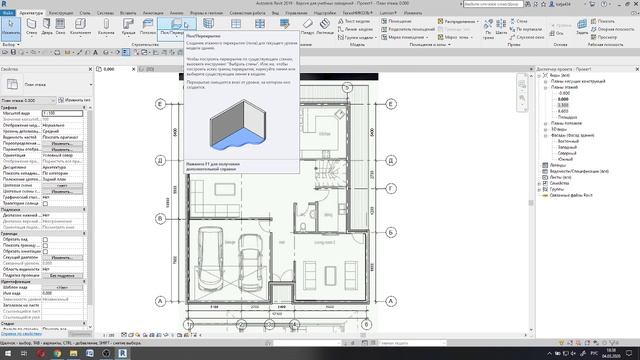Expand the Ceiling Plans (Планы потолков) tree node
The width and height of the screenshot is (640, 360).
point(545,123)
